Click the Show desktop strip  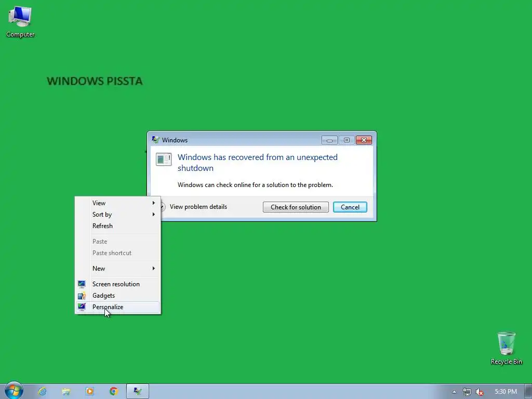coord(528,392)
